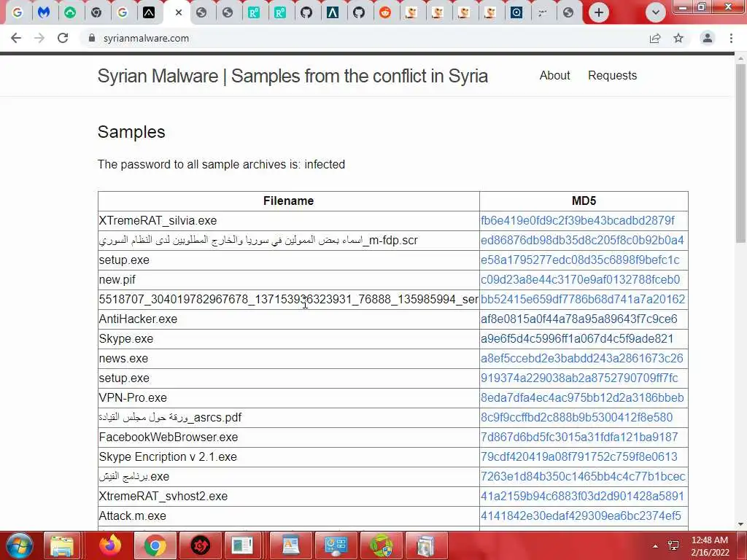Open news.exe hash a8ef5ccebd2e3babdd243a2861673c26
This screenshot has height=560, width=747.
(x=581, y=358)
